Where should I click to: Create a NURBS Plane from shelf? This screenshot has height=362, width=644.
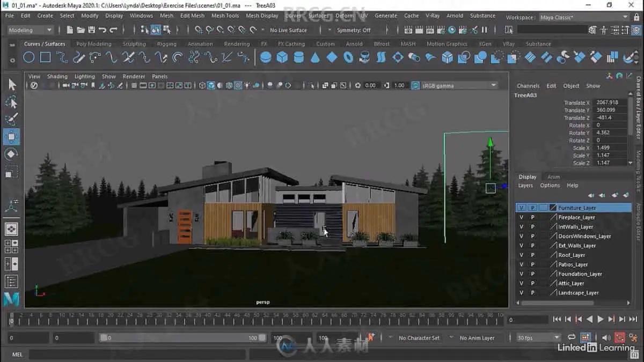(332, 57)
